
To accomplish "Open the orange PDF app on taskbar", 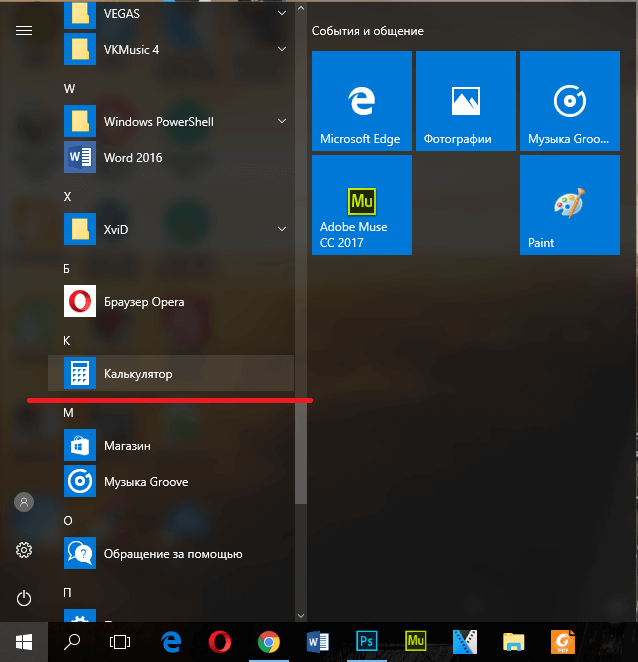I will coord(562,642).
